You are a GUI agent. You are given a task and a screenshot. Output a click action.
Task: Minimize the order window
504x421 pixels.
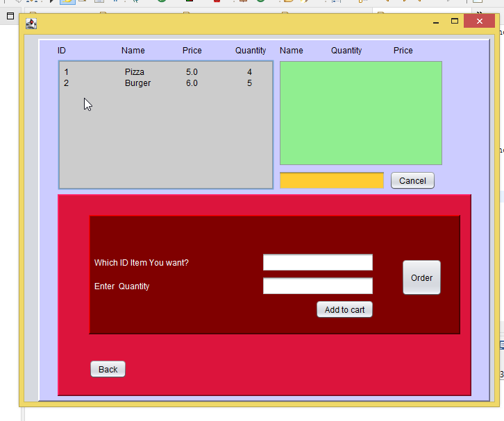pyautogui.click(x=436, y=22)
